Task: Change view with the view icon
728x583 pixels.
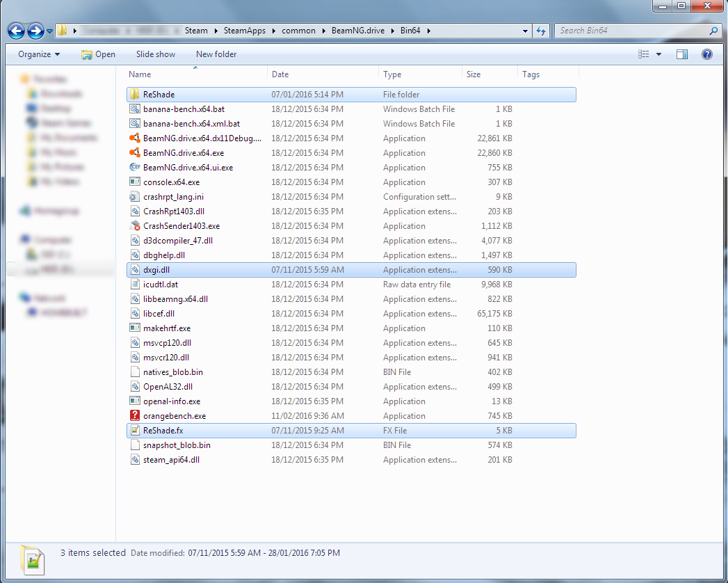Action: click(643, 54)
